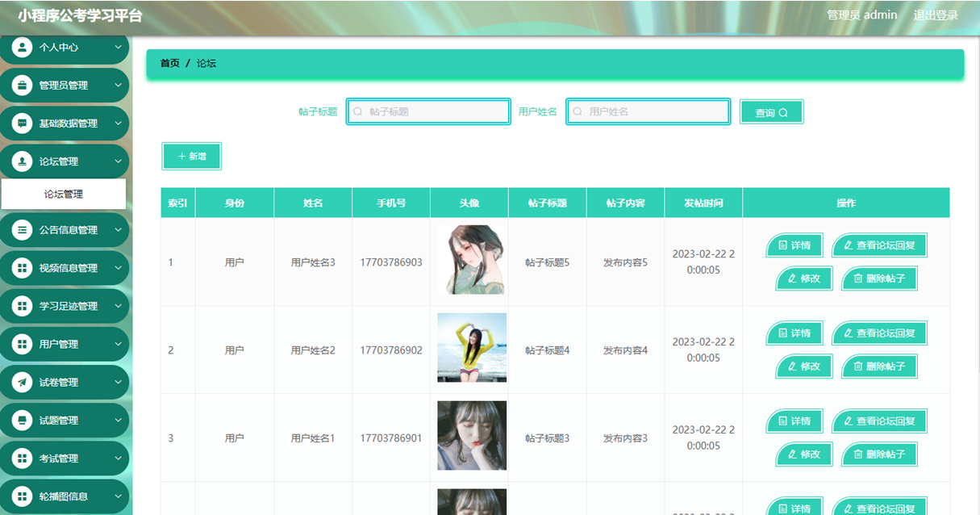This screenshot has width=980, height=515.
Task: Click the document icon on 详情 for 帖子标题5
Action: [x=782, y=245]
